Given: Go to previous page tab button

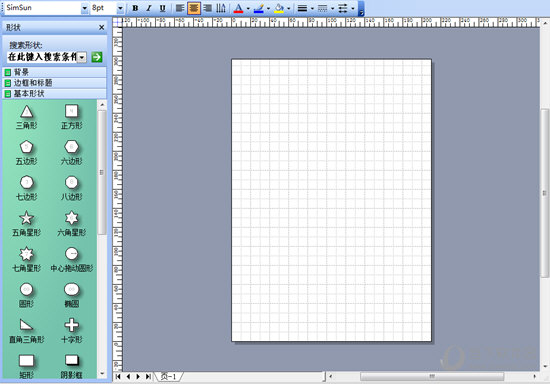Looking at the screenshot, I should tap(128, 377).
